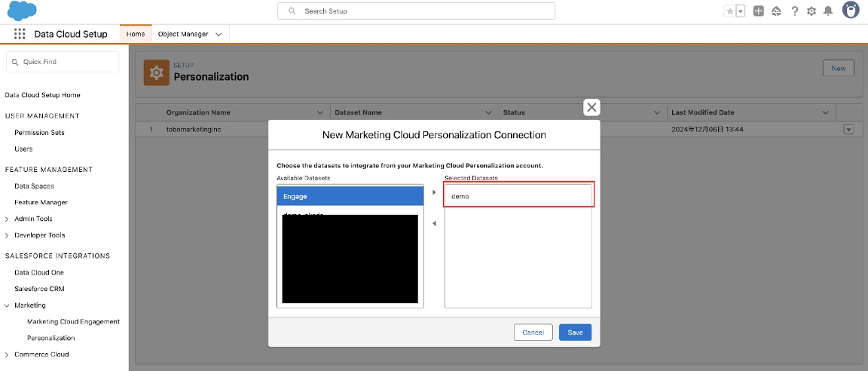Select Engage in Available Datasets
Viewport: 868px width, 371px height.
click(x=350, y=196)
